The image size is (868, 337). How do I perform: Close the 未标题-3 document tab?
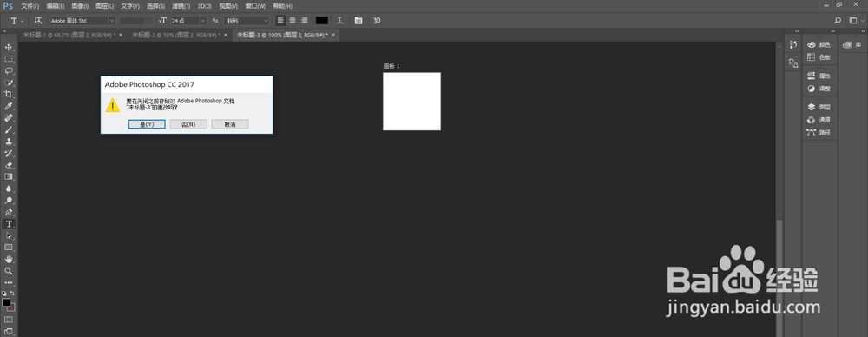click(x=333, y=35)
